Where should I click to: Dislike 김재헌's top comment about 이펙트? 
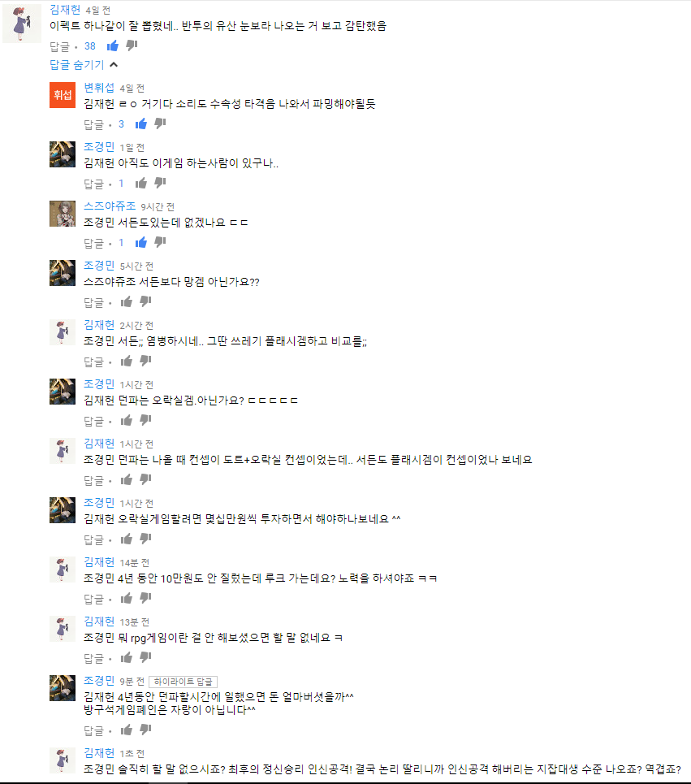click(x=132, y=46)
